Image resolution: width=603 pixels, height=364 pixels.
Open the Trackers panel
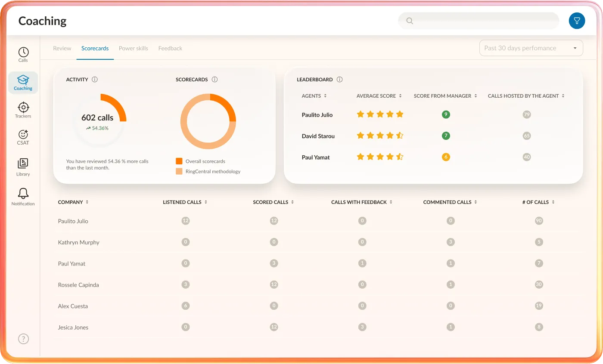pos(23,110)
